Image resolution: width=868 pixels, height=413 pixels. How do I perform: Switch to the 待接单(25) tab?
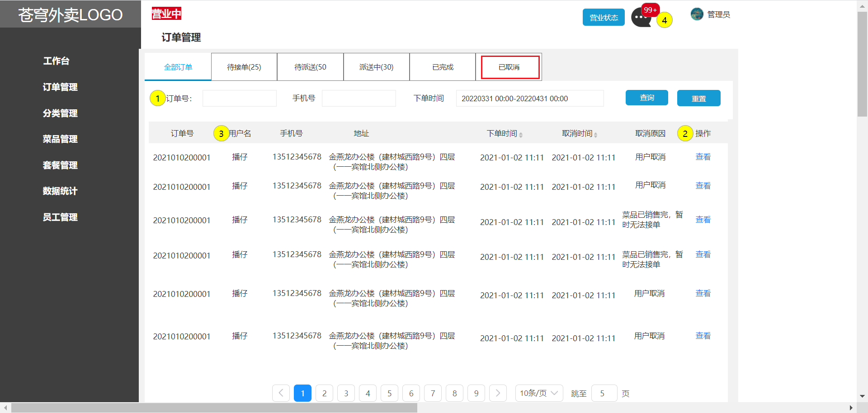click(x=244, y=67)
